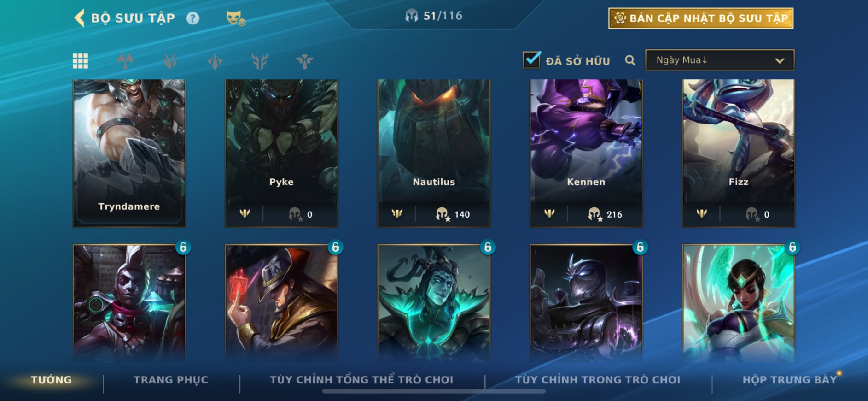This screenshot has width=868, height=401.
Task: Toggle the Đã Sở Hữu checkbox
Action: (x=531, y=60)
